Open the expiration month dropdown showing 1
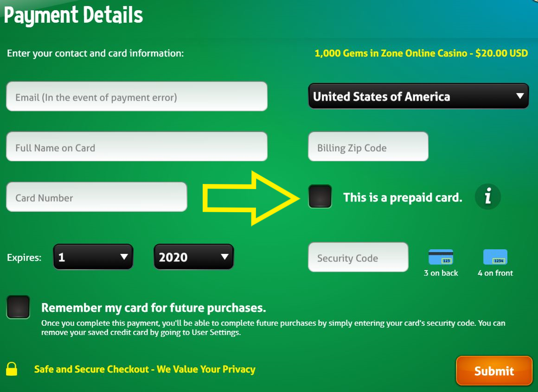Screen dimensions: 538x392 (93, 257)
